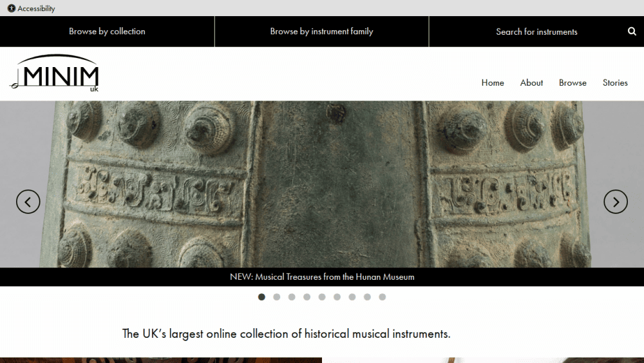Select the third carousel dot

tap(292, 297)
